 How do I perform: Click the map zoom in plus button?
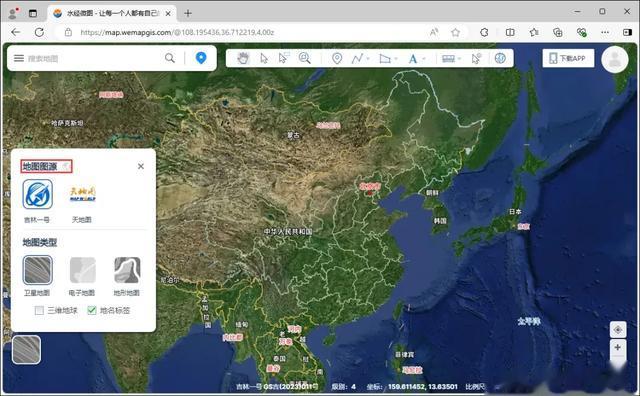tap(618, 347)
